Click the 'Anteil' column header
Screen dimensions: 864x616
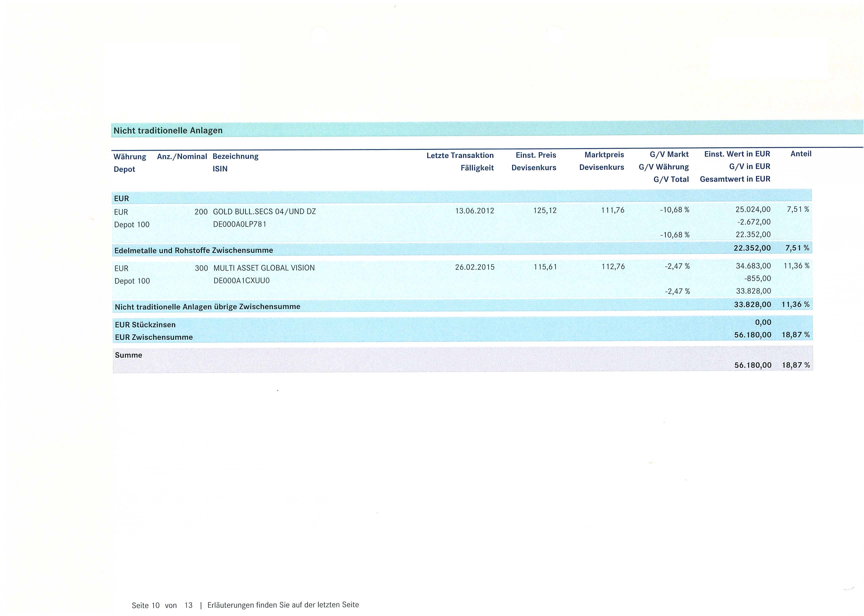801,153
